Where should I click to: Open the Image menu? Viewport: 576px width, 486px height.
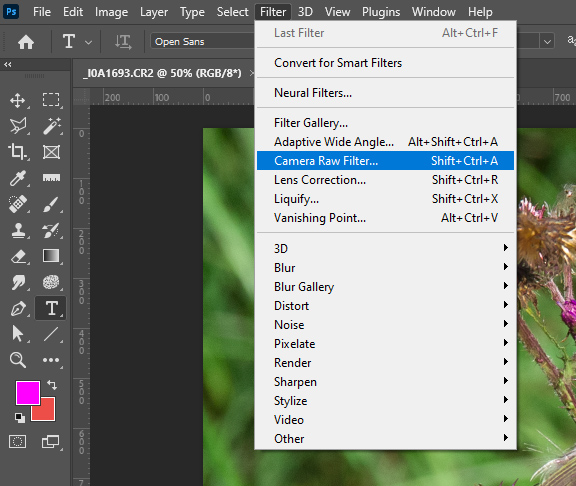click(x=111, y=12)
